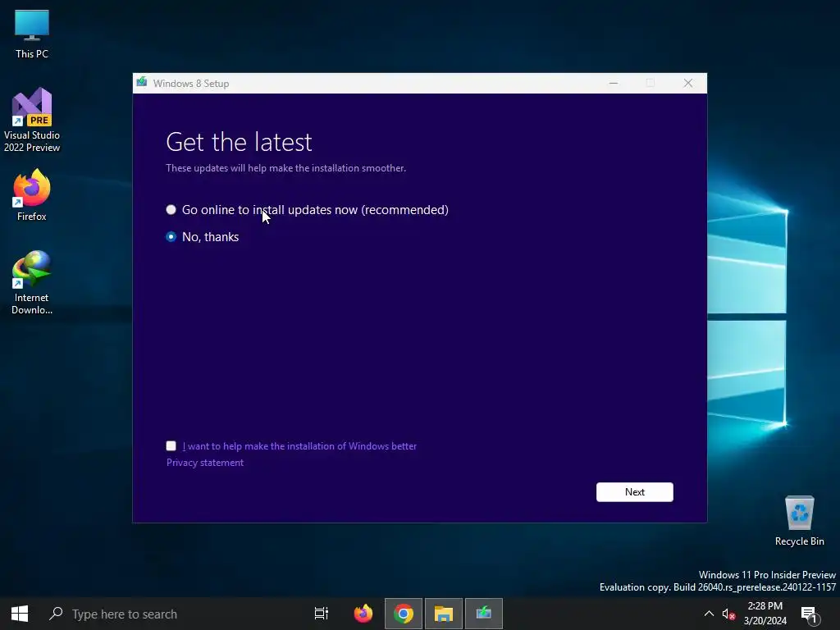
Task: Select the Firefox desktop shortcut
Action: pyautogui.click(x=32, y=195)
